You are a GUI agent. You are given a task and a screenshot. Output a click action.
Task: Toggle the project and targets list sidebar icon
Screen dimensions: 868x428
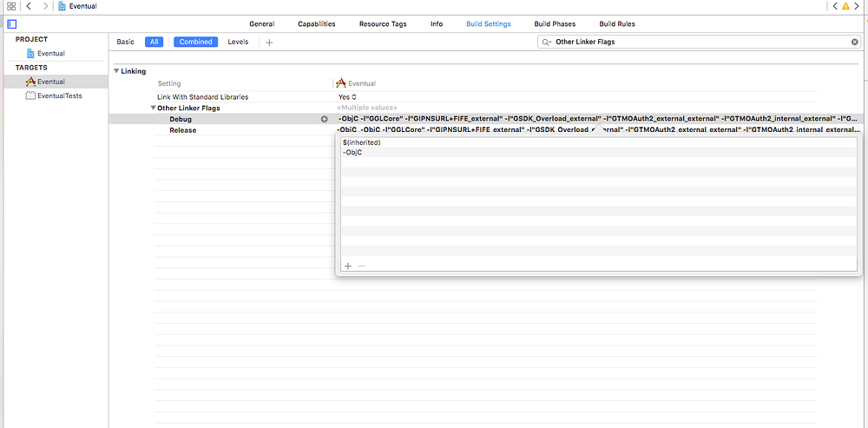click(12, 24)
